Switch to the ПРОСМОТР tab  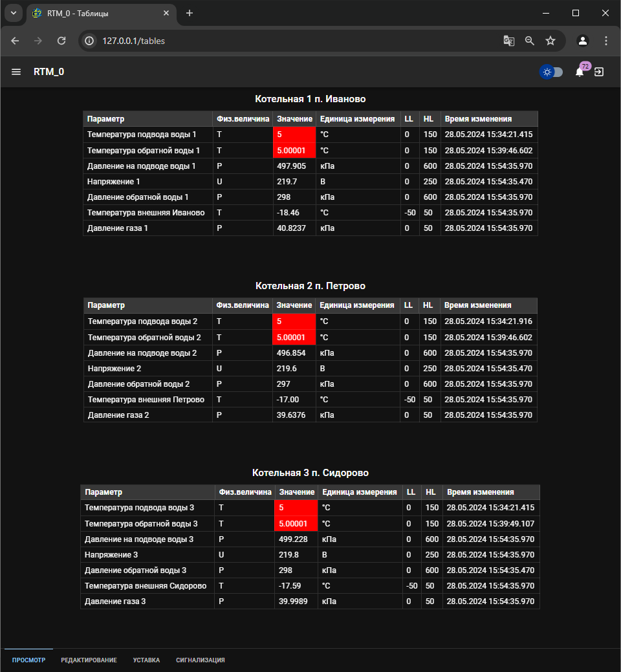point(28,660)
